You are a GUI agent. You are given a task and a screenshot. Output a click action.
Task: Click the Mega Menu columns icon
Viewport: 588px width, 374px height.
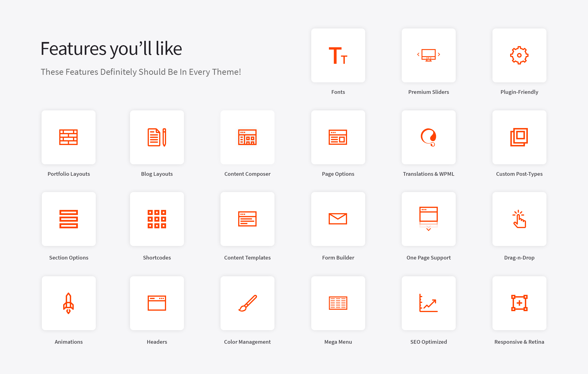click(338, 303)
